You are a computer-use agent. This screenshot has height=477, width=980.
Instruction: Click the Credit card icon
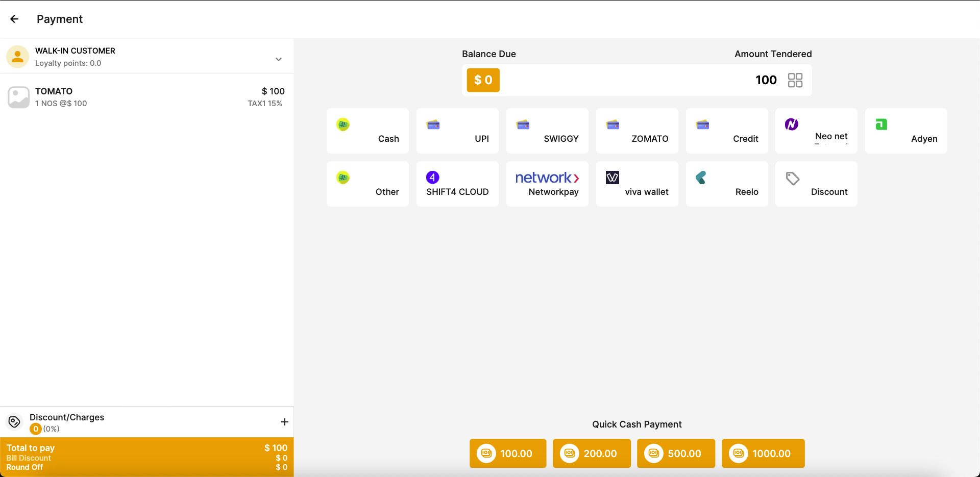tap(702, 124)
